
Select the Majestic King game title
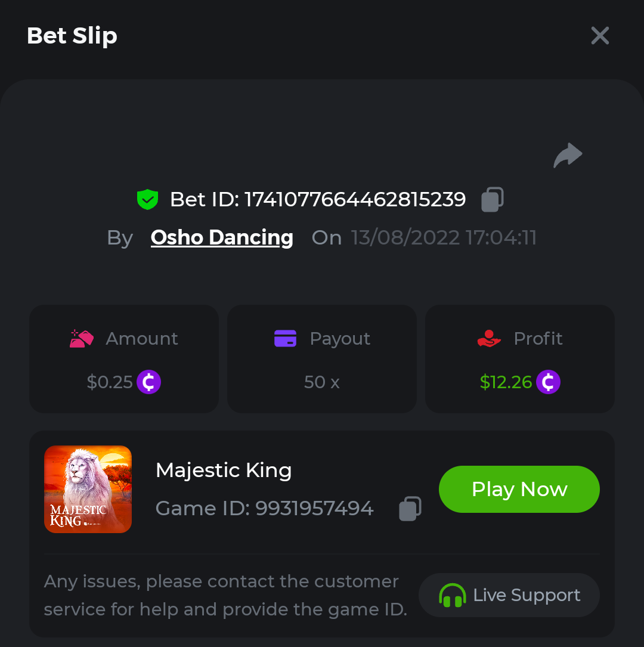224,470
